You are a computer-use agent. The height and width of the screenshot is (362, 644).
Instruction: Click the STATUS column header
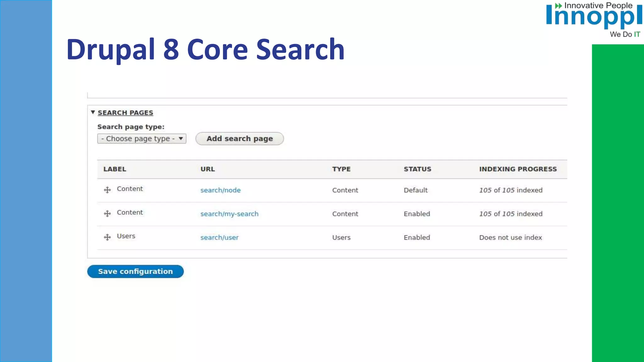click(x=418, y=169)
